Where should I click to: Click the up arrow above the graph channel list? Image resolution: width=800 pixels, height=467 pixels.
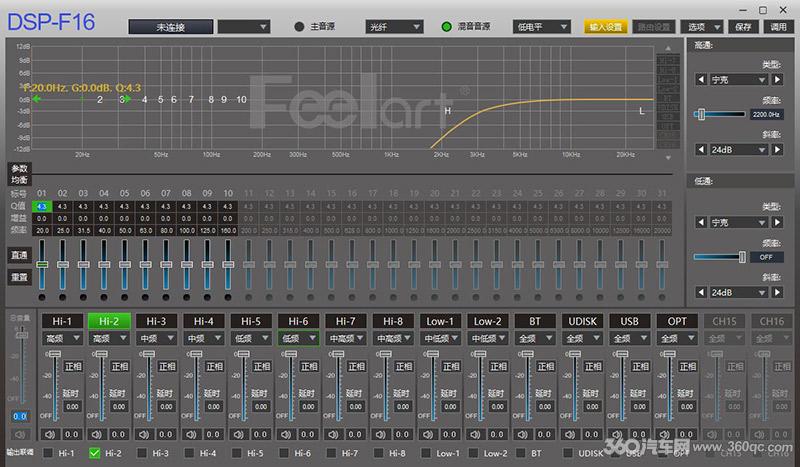668,48
